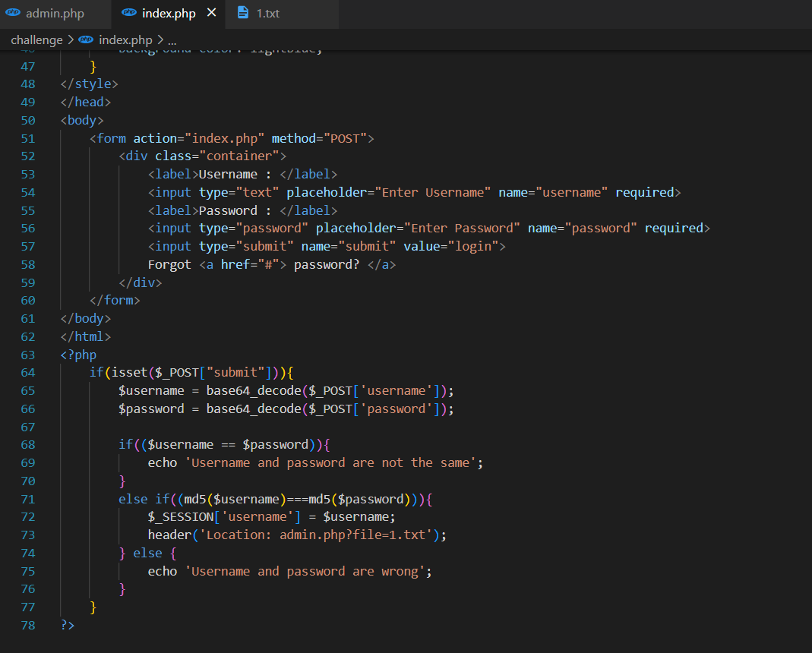Switch to the admin.php tab

[x=55, y=14]
